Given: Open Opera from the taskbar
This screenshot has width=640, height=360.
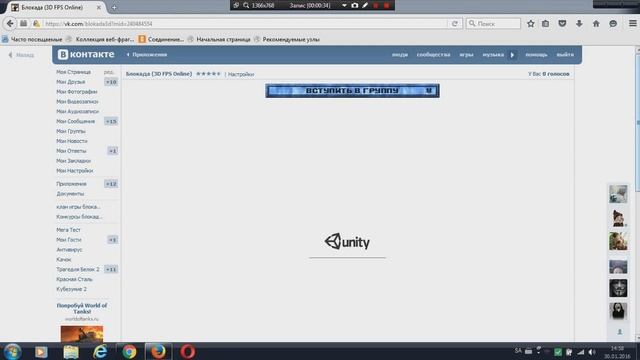Looking at the screenshot, I should [187, 352].
